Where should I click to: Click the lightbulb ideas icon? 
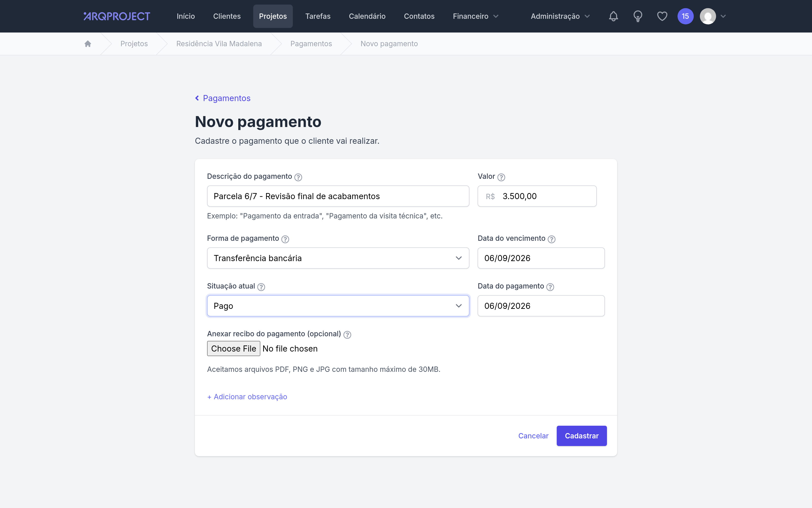click(x=637, y=16)
